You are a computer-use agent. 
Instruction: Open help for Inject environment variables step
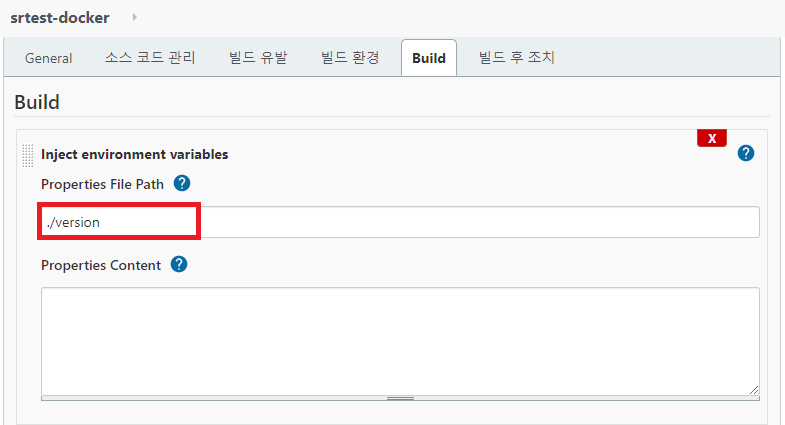745,153
